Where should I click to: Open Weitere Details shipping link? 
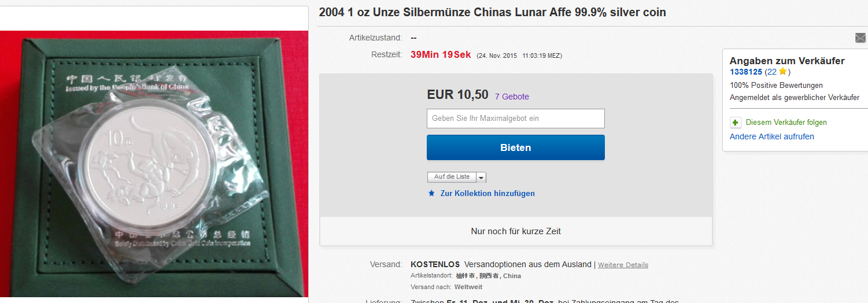[623, 265]
